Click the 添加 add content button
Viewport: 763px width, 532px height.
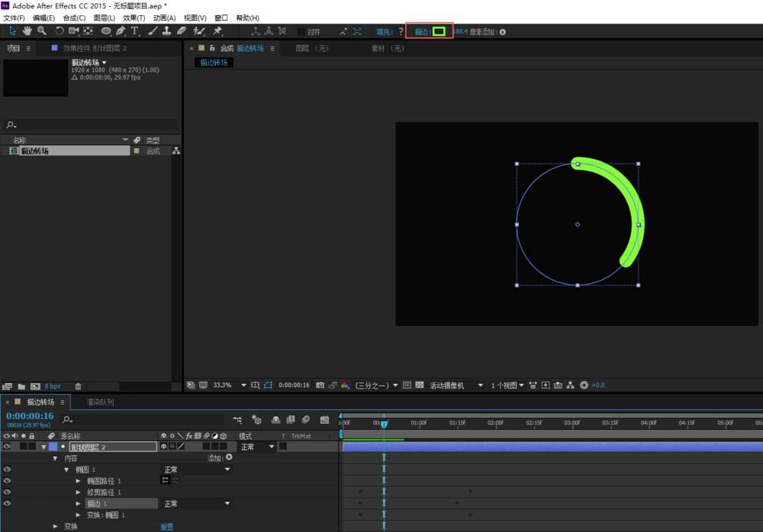point(228,458)
